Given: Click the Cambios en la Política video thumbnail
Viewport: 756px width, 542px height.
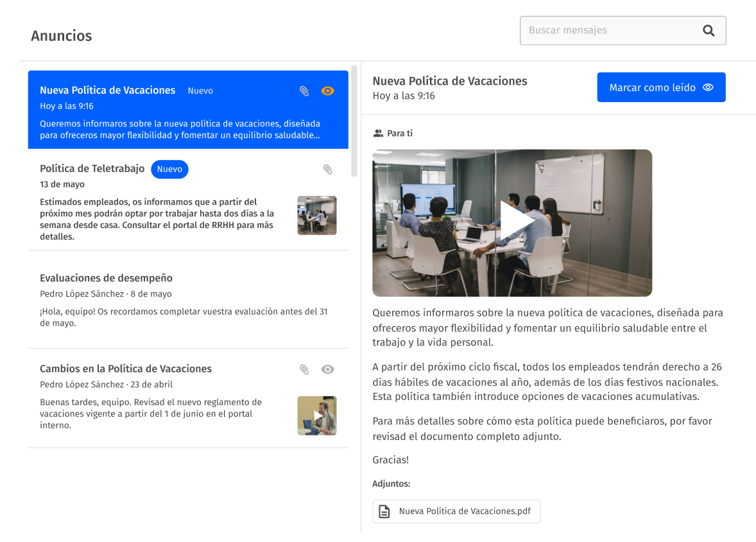Looking at the screenshot, I should 316,415.
